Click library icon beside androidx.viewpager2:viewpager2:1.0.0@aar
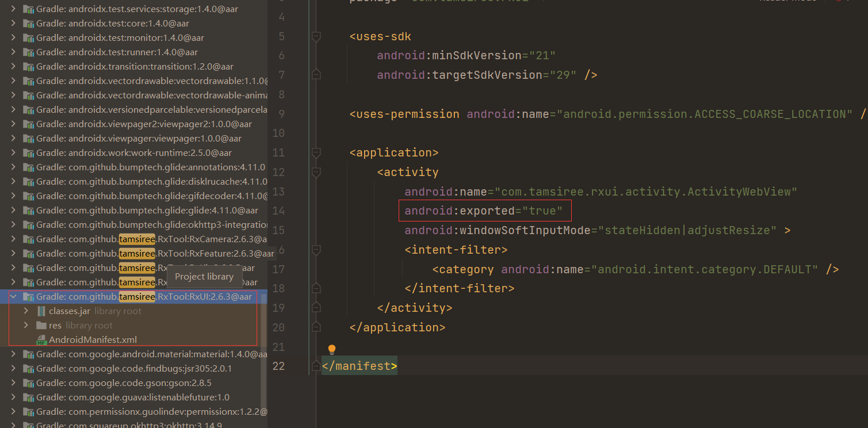This screenshot has width=868, height=428. (x=29, y=124)
